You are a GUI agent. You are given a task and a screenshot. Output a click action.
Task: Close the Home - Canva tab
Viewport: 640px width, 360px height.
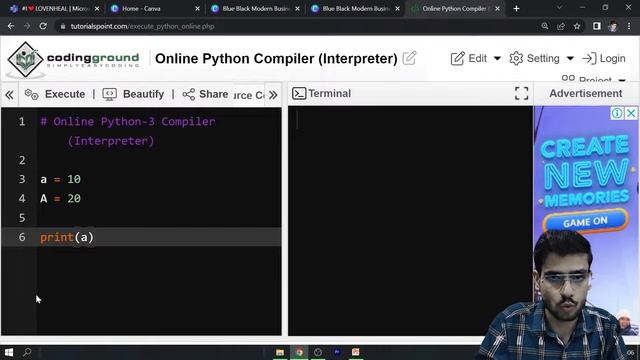[x=198, y=9]
